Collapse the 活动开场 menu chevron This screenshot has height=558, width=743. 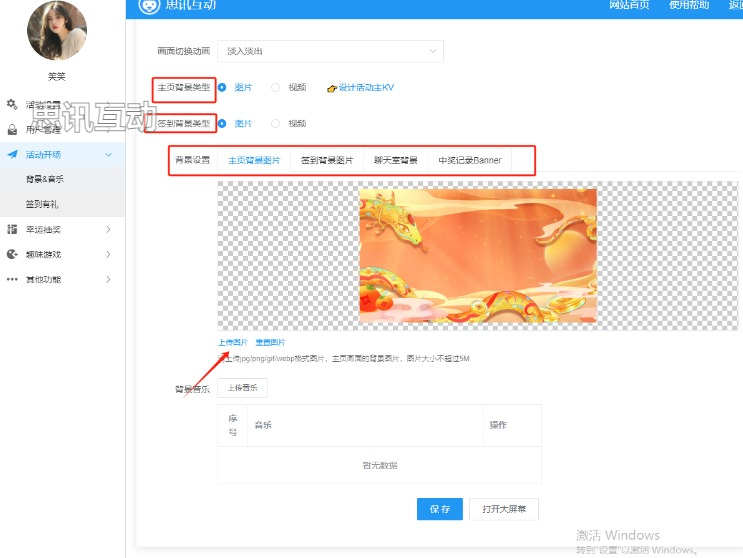tap(109, 154)
